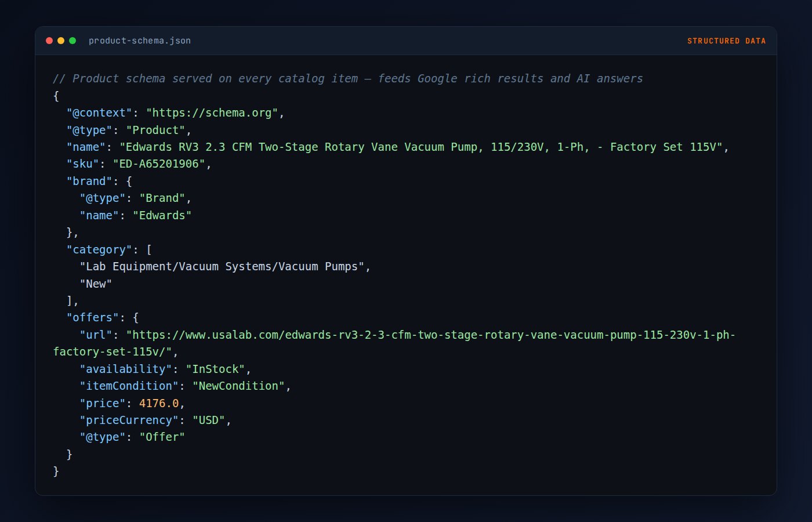This screenshot has width=812, height=522.
Task: Click the "availability" key
Action: coord(126,369)
